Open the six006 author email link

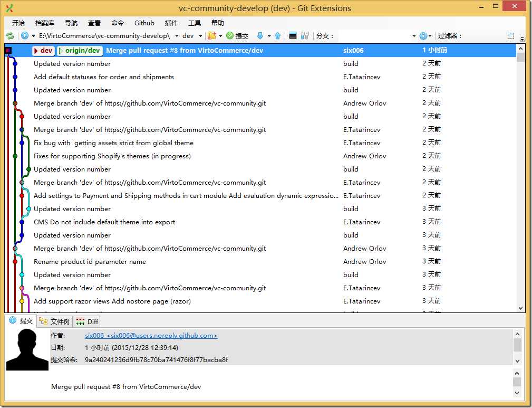click(151, 336)
